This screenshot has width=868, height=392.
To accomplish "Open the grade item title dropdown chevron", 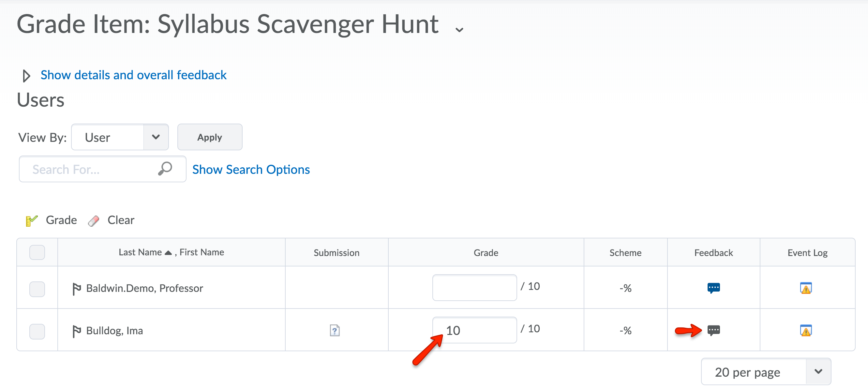I will pos(459,30).
